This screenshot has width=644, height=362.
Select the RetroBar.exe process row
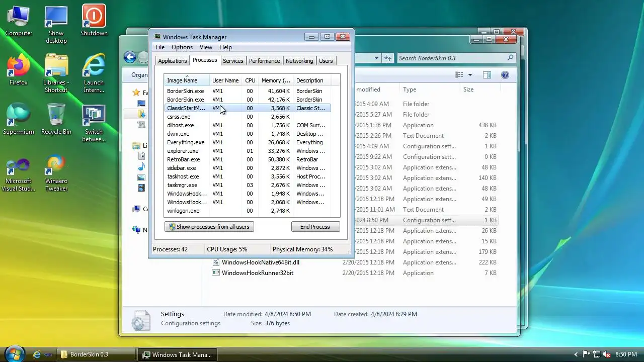pos(248,159)
